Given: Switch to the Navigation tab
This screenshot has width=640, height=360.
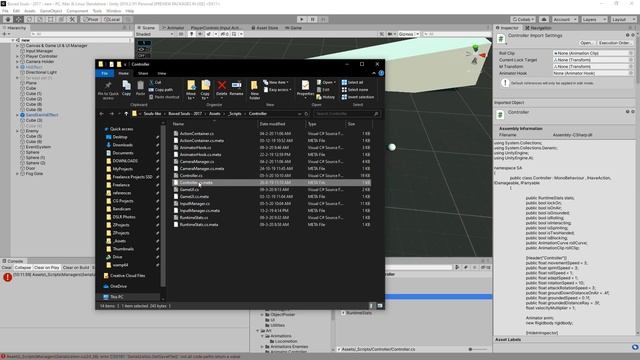Looking at the screenshot, I should point(538,28).
